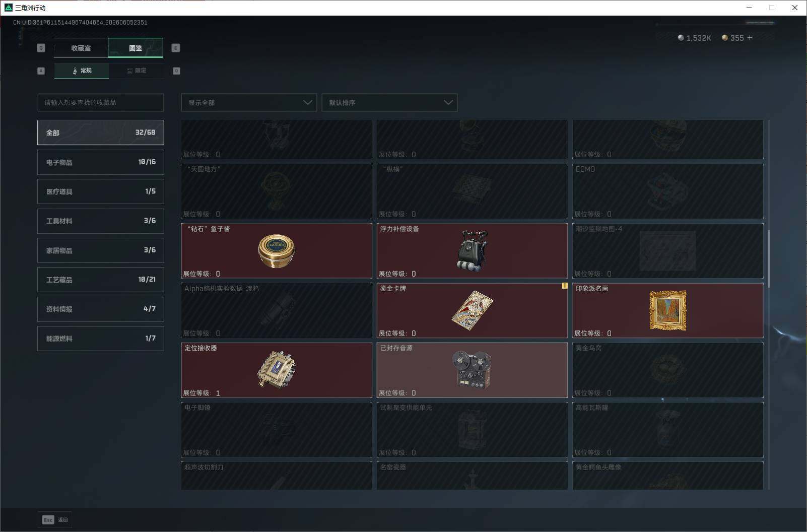The width and height of the screenshot is (807, 532).
Task: Select the 图鉴 tab
Action: click(x=136, y=48)
